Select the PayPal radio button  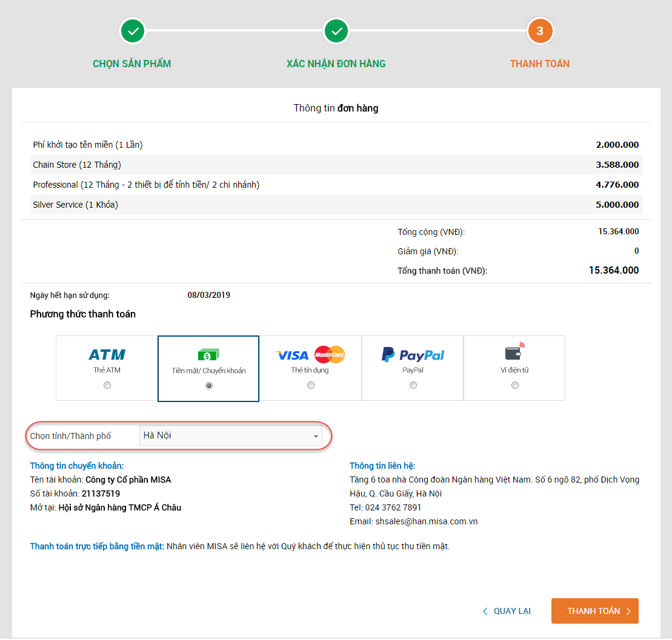413,385
